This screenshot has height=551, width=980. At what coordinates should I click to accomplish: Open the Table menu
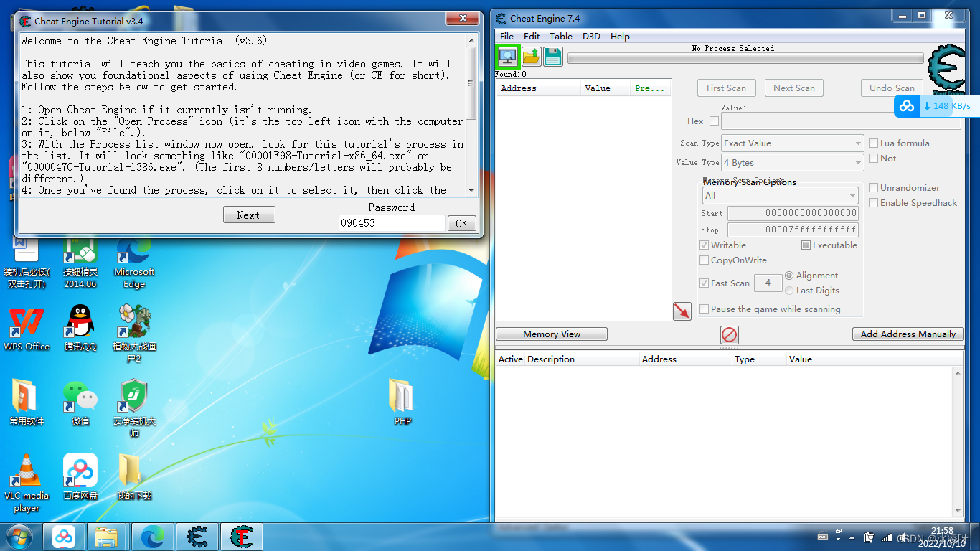(561, 37)
